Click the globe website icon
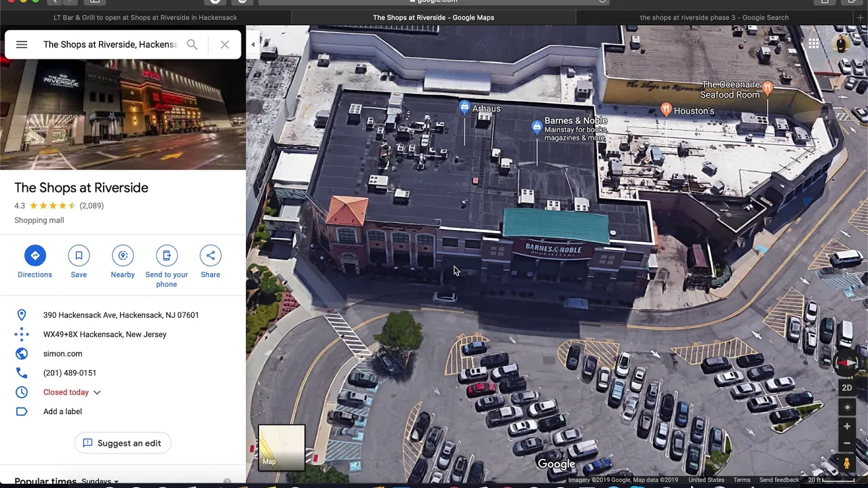 [22, 354]
